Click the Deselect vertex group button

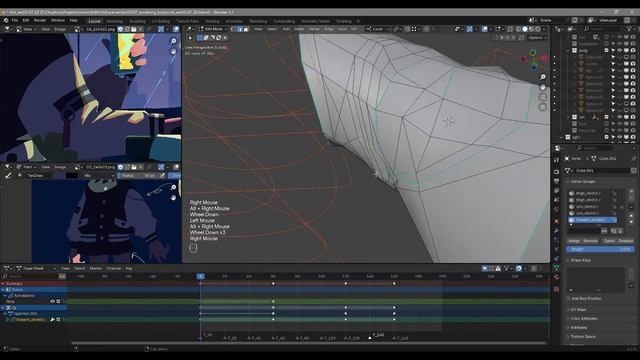[x=626, y=241]
